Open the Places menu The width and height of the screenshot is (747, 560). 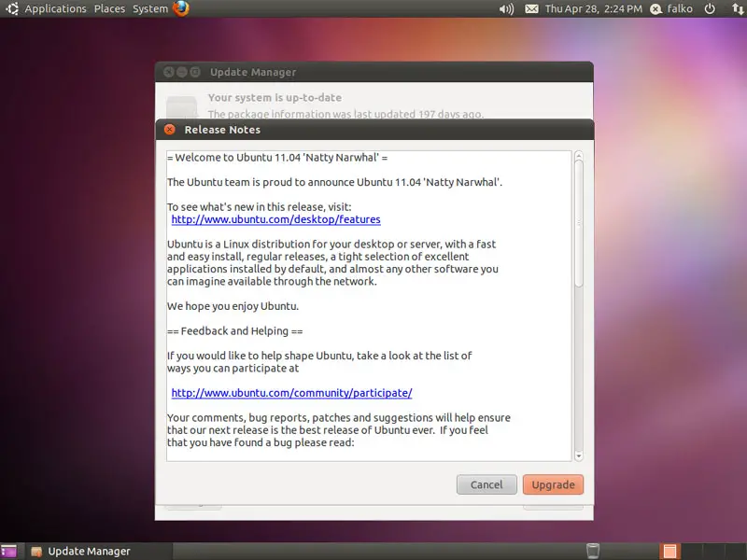click(x=109, y=8)
